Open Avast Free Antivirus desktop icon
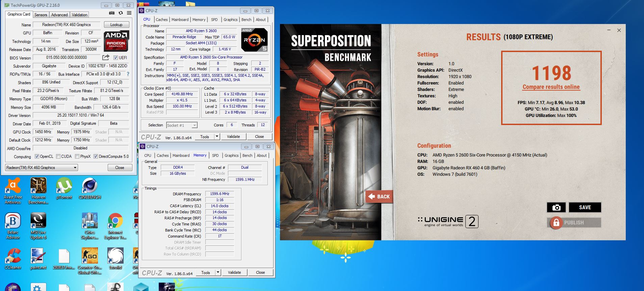The height and width of the screenshot is (291, 644). pos(13,191)
